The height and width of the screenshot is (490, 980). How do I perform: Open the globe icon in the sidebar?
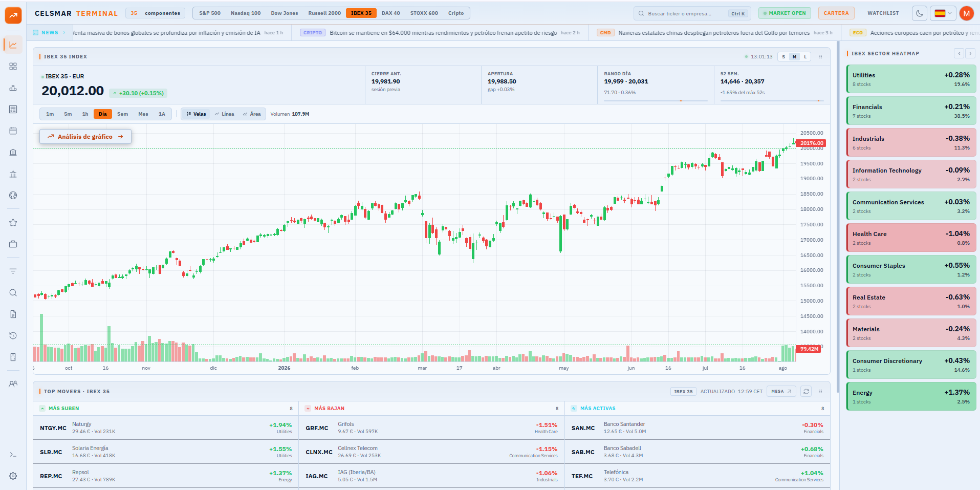[13, 196]
